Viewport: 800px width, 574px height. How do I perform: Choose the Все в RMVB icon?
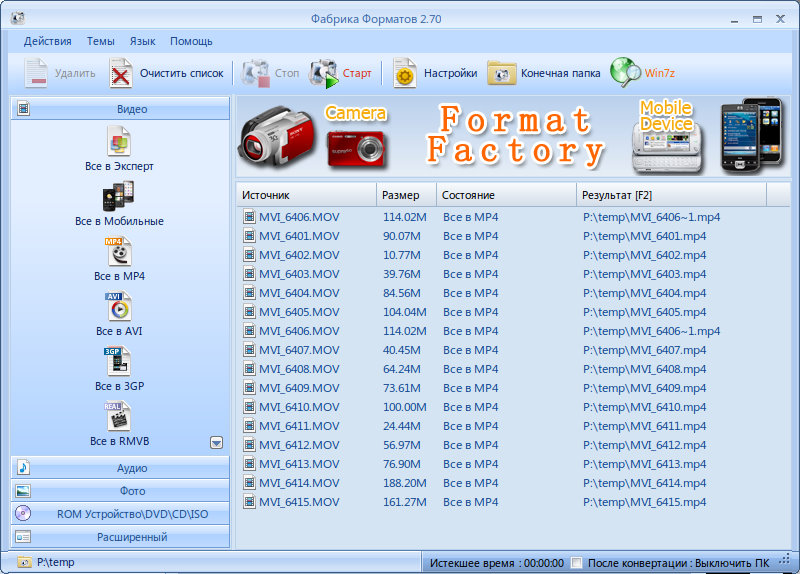[x=118, y=416]
